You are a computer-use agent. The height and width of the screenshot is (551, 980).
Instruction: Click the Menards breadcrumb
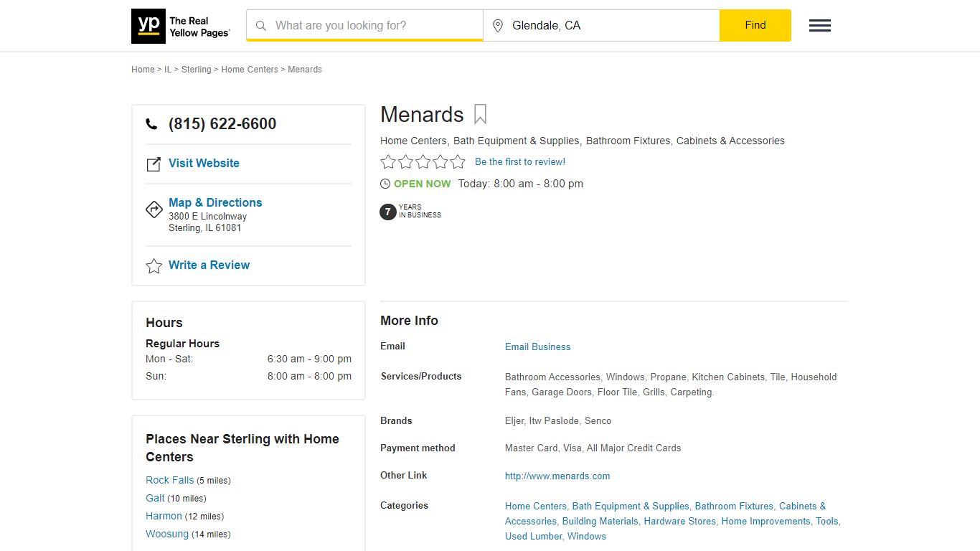click(305, 70)
